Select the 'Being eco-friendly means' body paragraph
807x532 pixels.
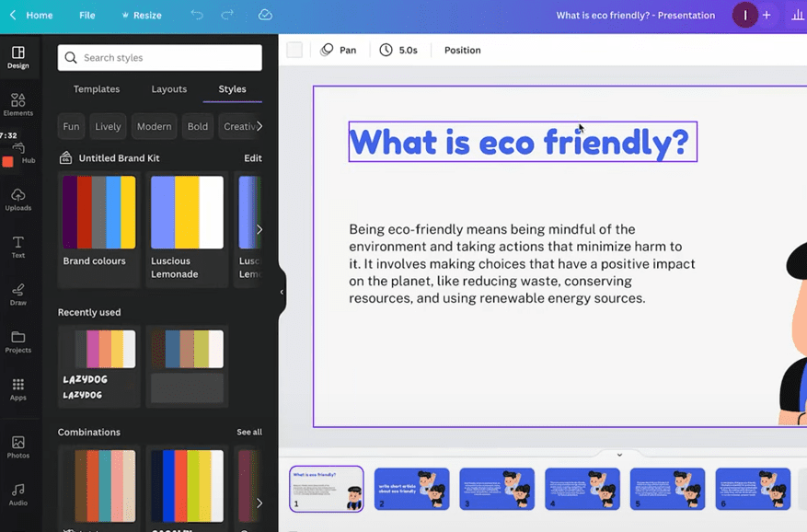click(x=522, y=263)
